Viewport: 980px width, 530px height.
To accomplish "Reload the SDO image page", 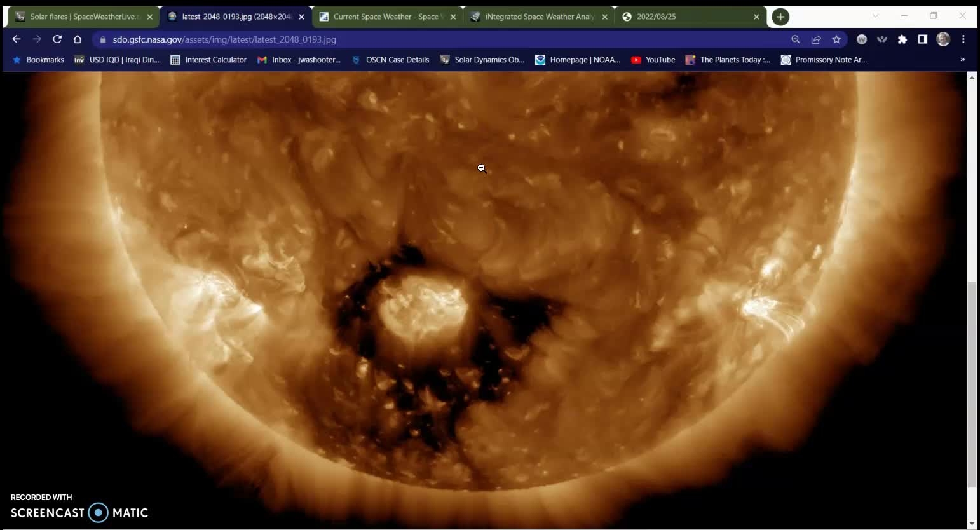I will pyautogui.click(x=57, y=39).
